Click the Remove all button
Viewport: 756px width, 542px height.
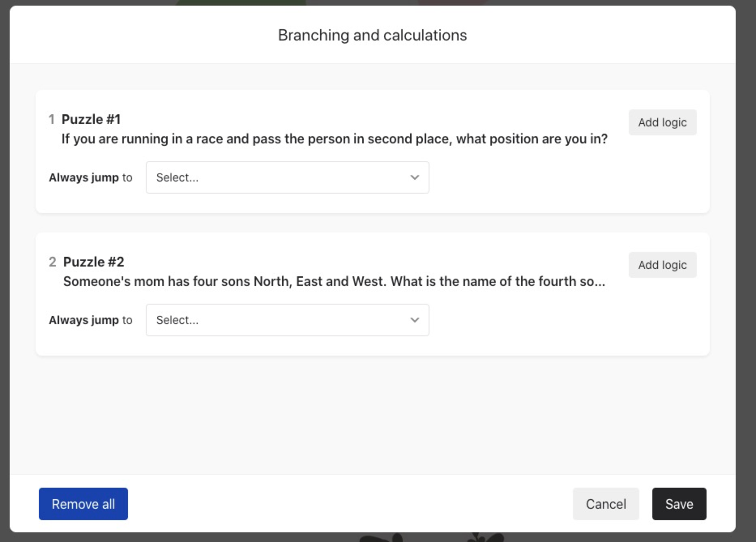(83, 504)
